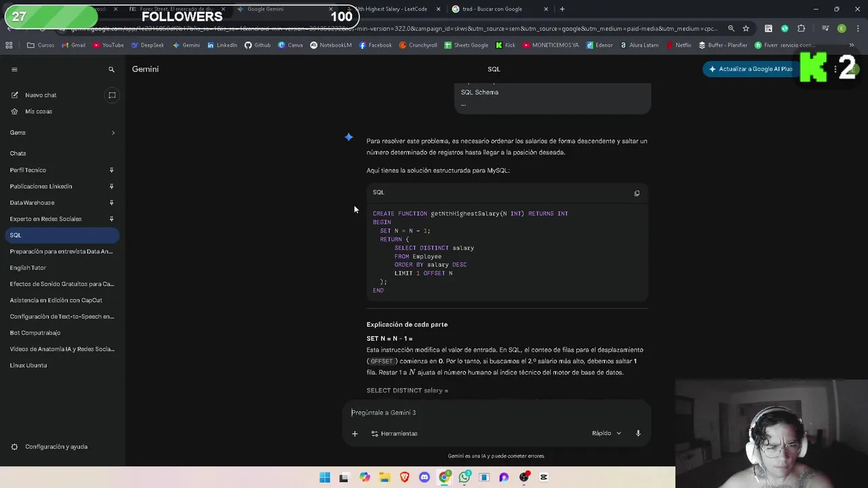Open the Github bookmark
Viewport: 868px width, 488px height.
pos(257,45)
